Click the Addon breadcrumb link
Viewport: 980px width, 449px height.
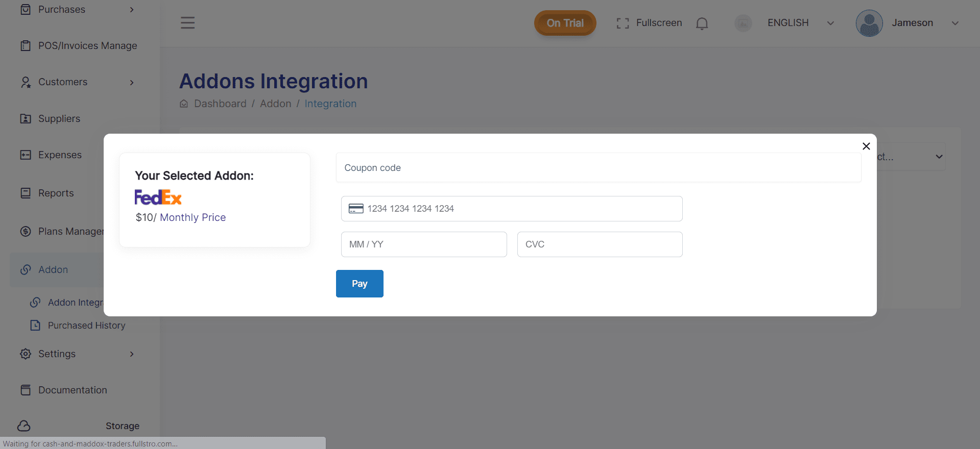(275, 104)
